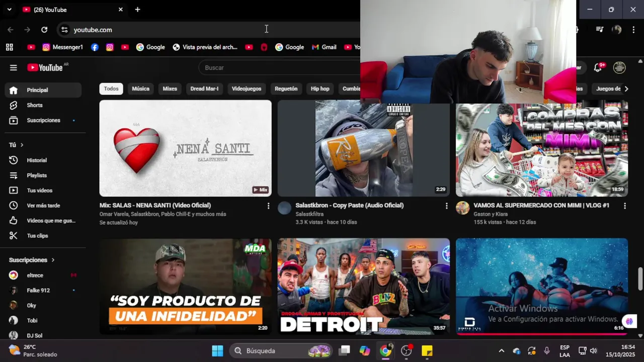Click the page vertical scrollbar
644x362 pixels.
[640, 279]
